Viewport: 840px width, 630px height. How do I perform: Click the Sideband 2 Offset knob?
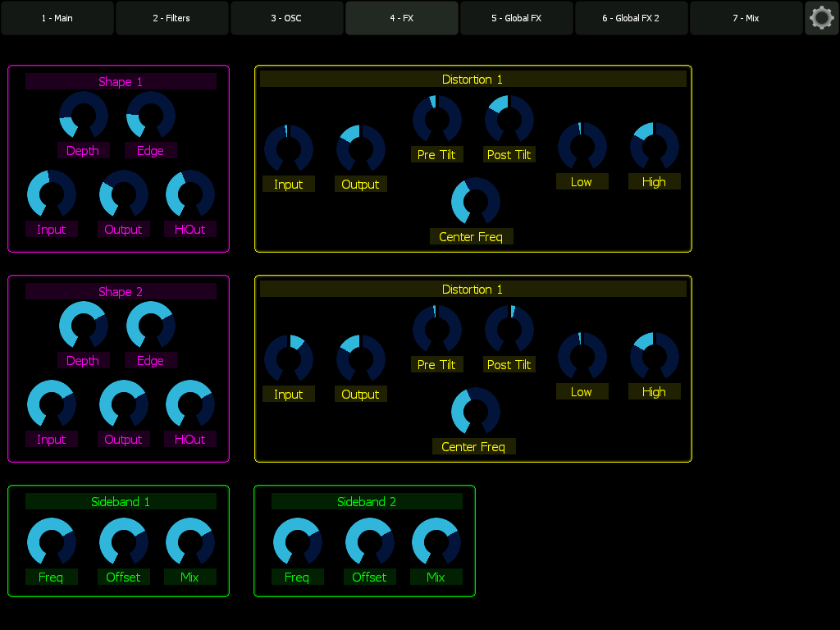[x=370, y=541]
